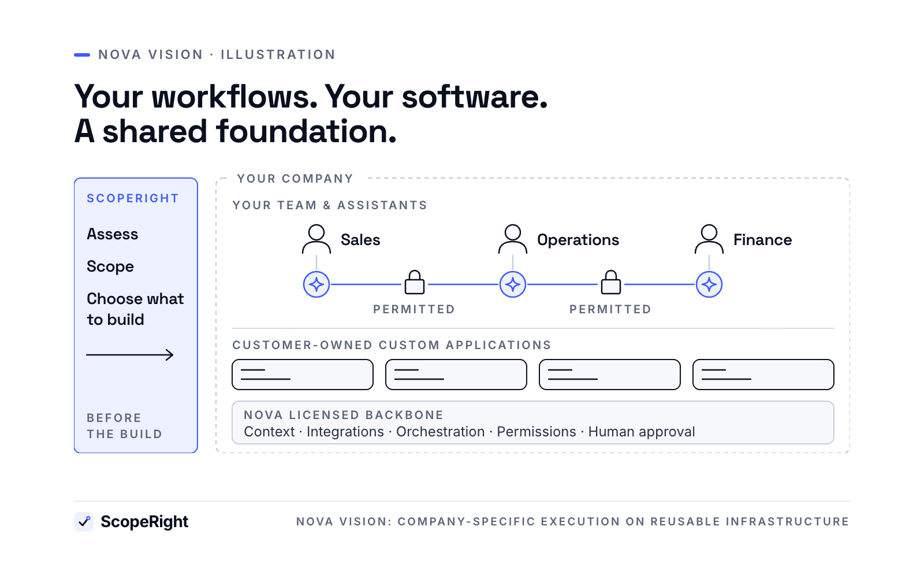Open the first custom application card
The height and width of the screenshot is (578, 924).
pyautogui.click(x=303, y=375)
